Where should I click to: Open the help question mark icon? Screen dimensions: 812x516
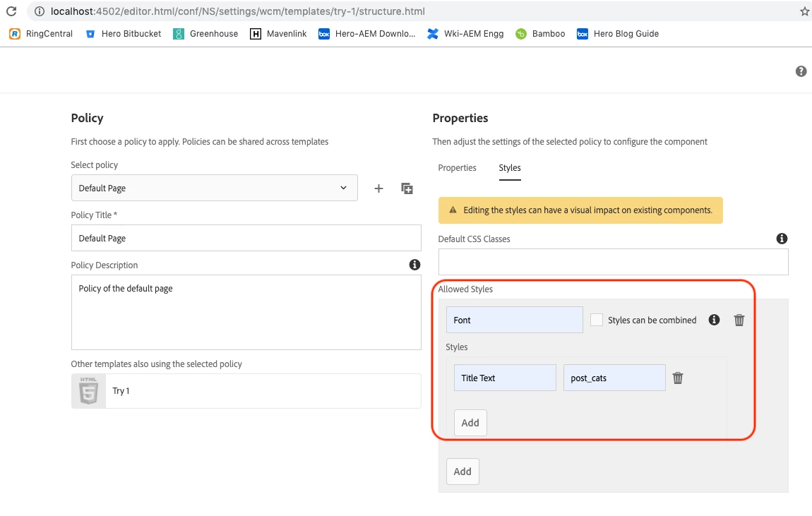coord(801,71)
